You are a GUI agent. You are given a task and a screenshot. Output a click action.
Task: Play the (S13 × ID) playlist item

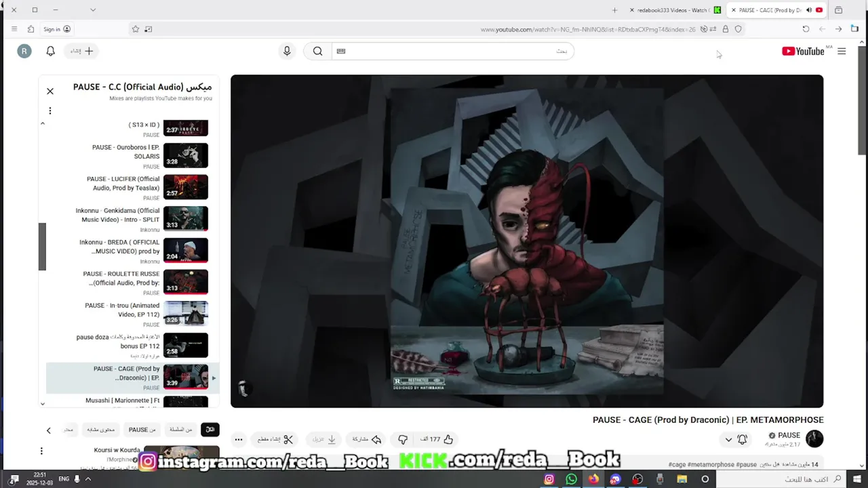coord(132,128)
